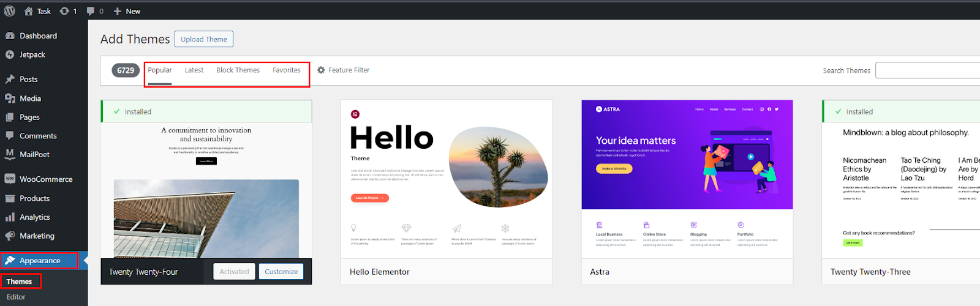The width and height of the screenshot is (980, 306).
Task: Click the Products box icon
Action: click(x=10, y=198)
